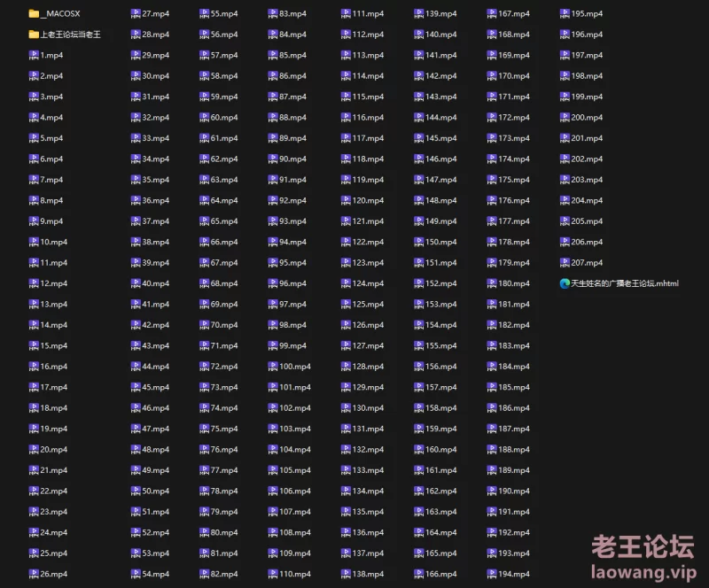Select the file name "60.mp4"

pos(224,118)
